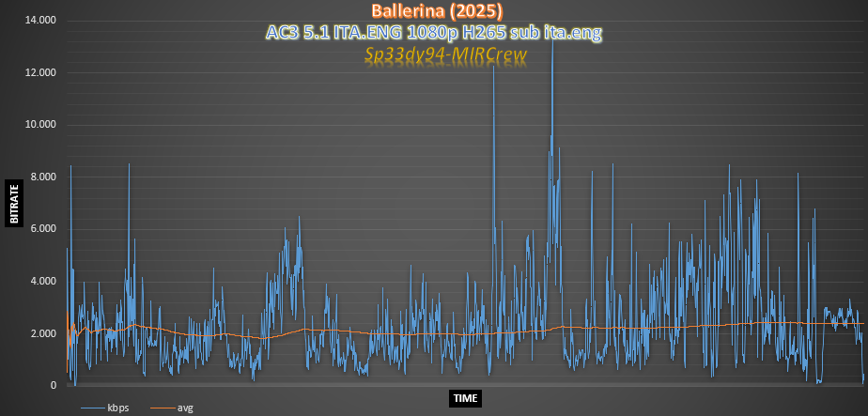This screenshot has height=416, width=868.
Task: Select the TIME horizontal axis title
Action: (x=464, y=398)
